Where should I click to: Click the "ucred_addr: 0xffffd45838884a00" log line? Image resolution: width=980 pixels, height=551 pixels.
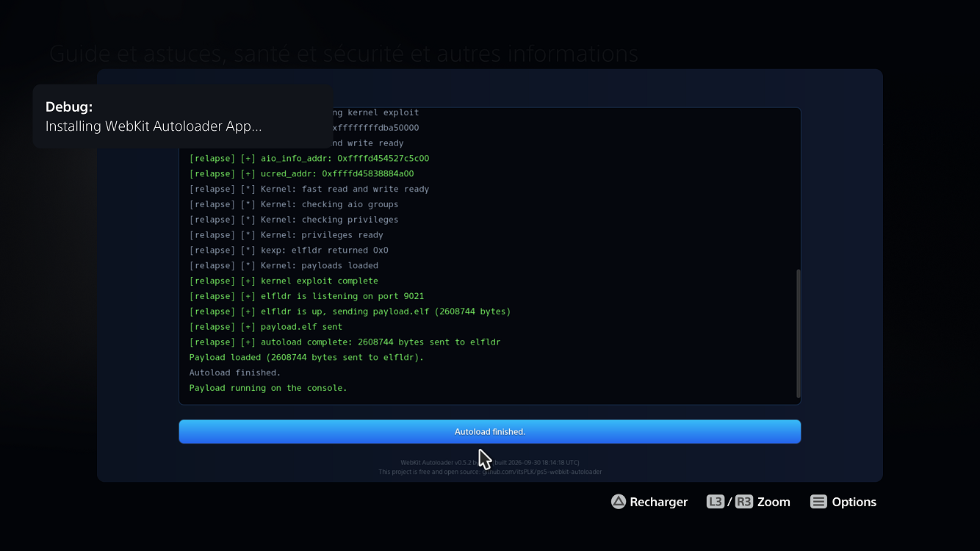click(x=302, y=174)
